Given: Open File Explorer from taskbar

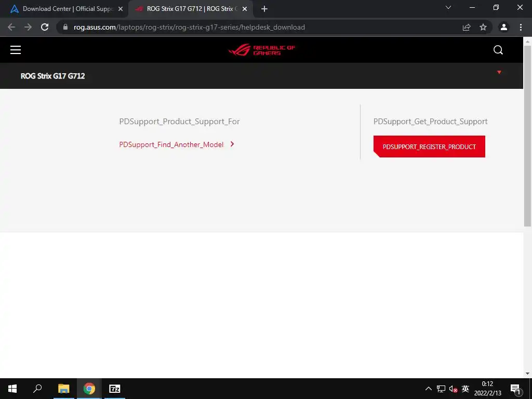Looking at the screenshot, I should pos(63,389).
